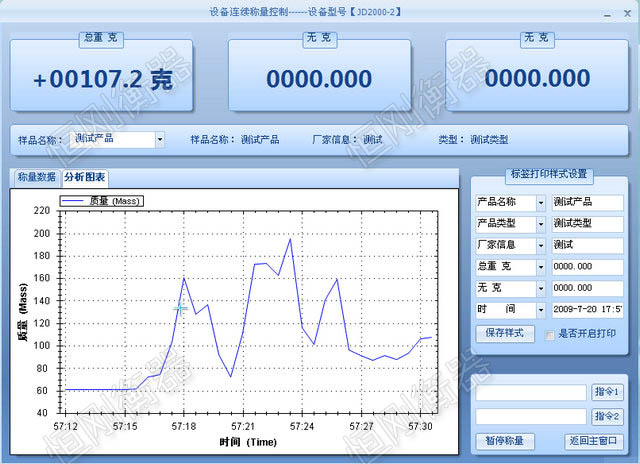The image size is (640, 464).
Task: Click the 厂家信息: 测试 info text
Action: [x=347, y=140]
